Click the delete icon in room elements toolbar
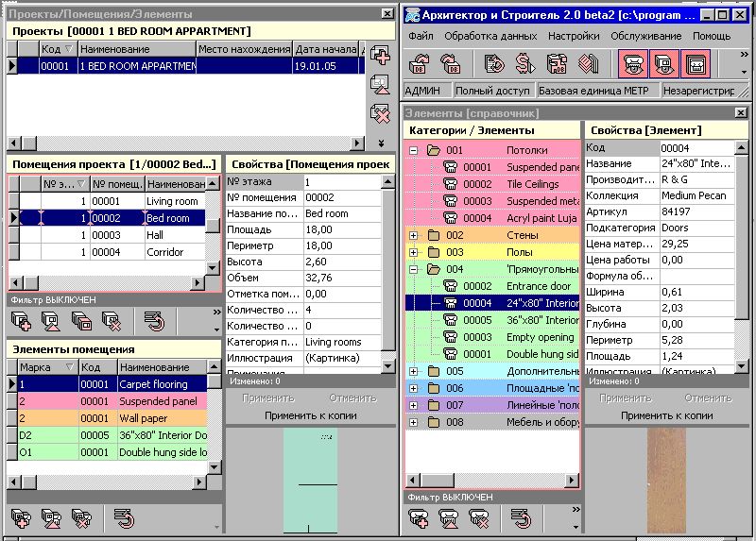The height and width of the screenshot is (541, 756). 81,517
